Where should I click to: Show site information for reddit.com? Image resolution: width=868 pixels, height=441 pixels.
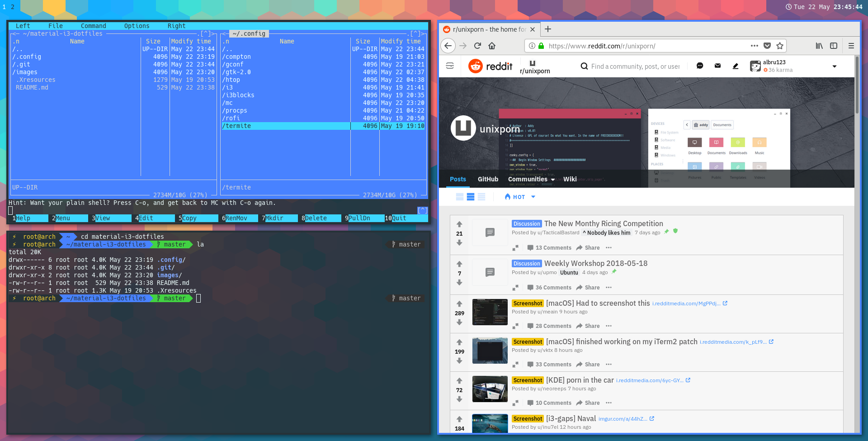533,46
